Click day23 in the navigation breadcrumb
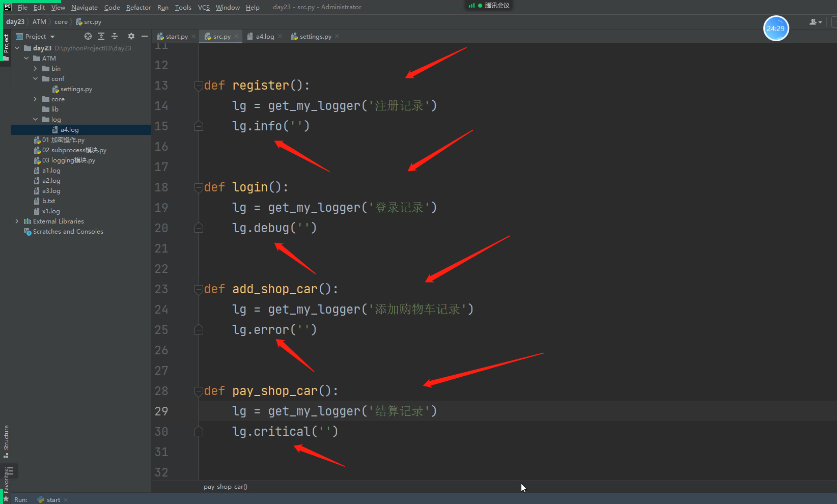 (x=15, y=22)
